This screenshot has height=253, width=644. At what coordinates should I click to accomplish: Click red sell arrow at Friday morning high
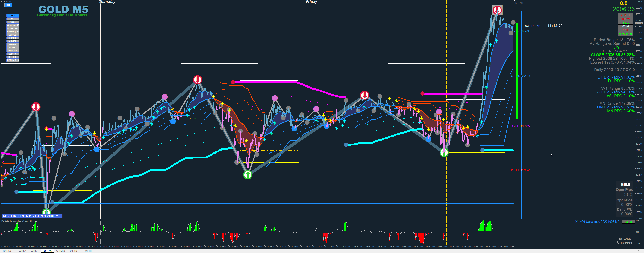tap(364, 95)
